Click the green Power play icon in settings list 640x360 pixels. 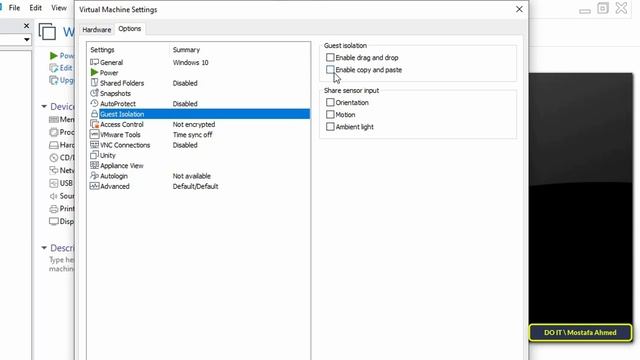(94, 72)
